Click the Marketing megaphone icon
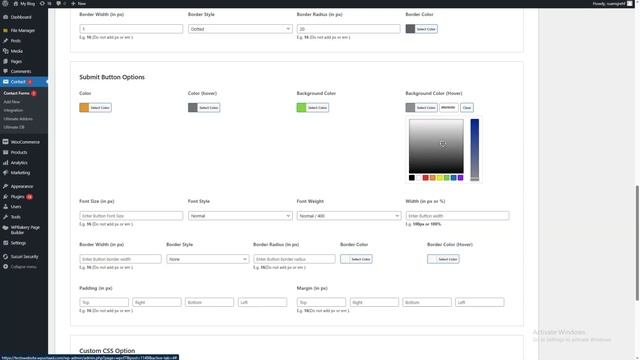The width and height of the screenshot is (640, 360). pyautogui.click(x=5, y=173)
